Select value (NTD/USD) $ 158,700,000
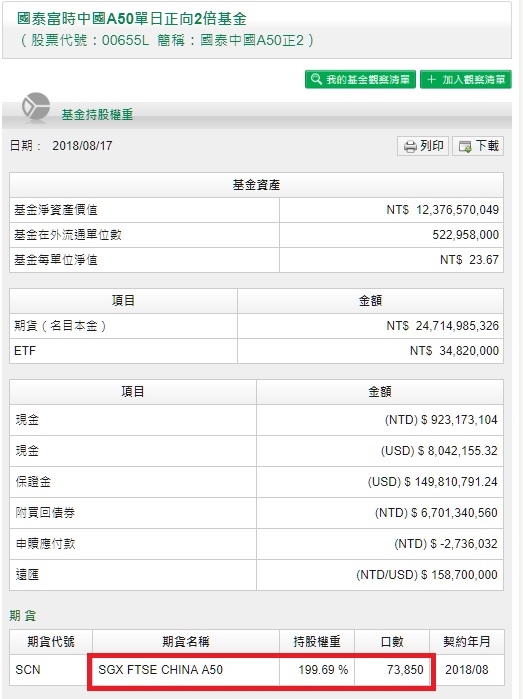This screenshot has height=699, width=523. pos(427,575)
